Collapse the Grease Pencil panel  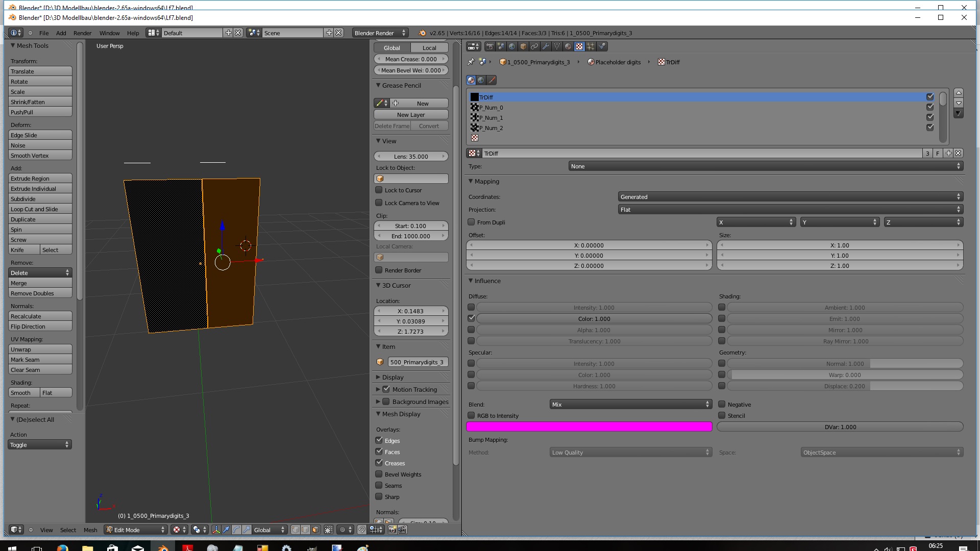(x=378, y=85)
